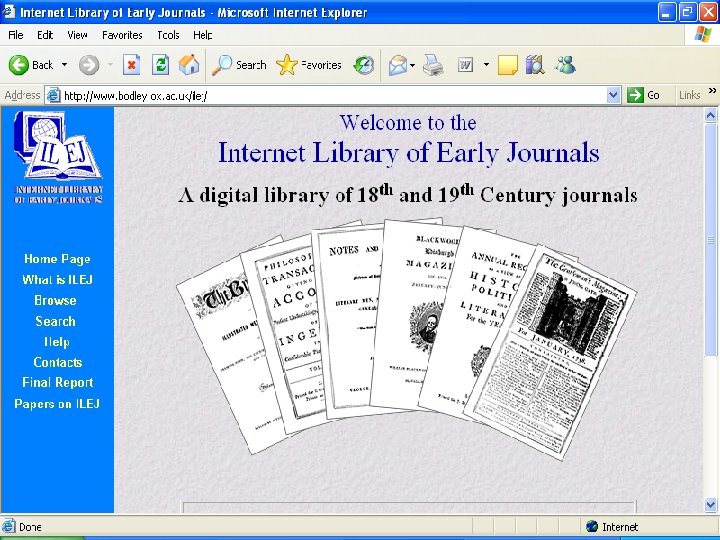Click the "Done" status bar text
This screenshot has width=720, height=540.
(30, 527)
